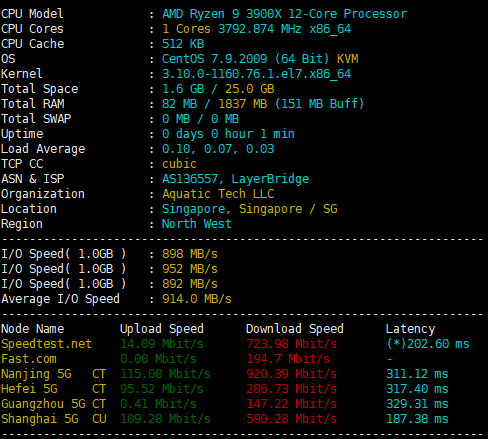Image resolution: width=488 pixels, height=439 pixels.
Task: Select the Hefei 5G CT node
Action: coord(53,389)
